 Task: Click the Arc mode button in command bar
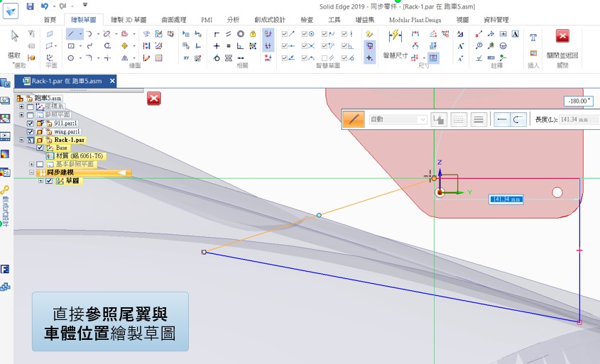[x=518, y=119]
